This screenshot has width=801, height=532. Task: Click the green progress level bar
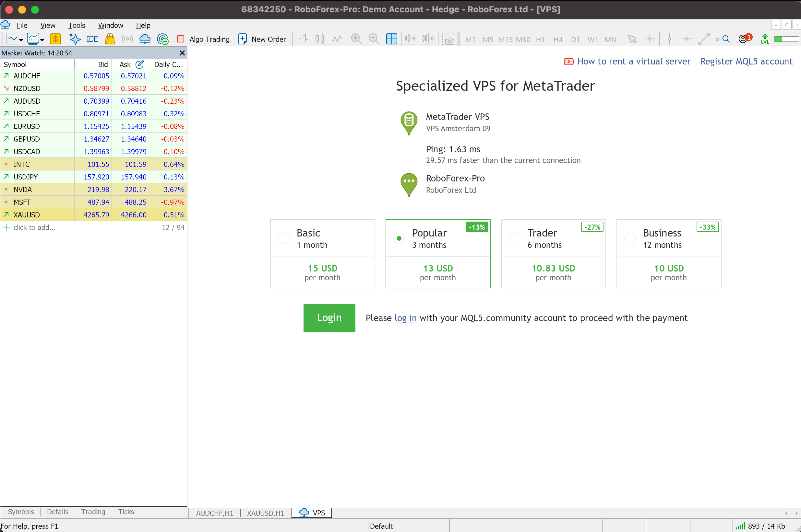point(786,39)
